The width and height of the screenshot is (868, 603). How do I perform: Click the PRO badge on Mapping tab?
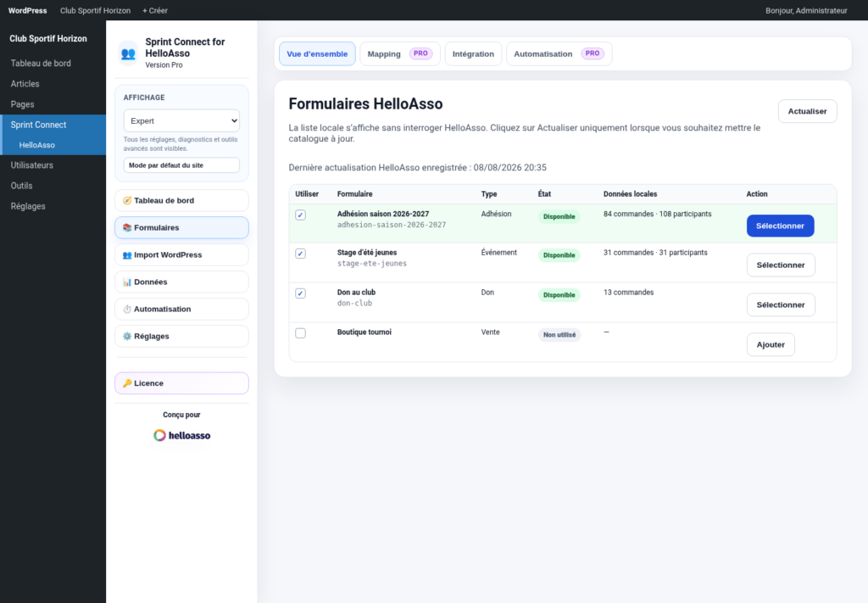(420, 53)
